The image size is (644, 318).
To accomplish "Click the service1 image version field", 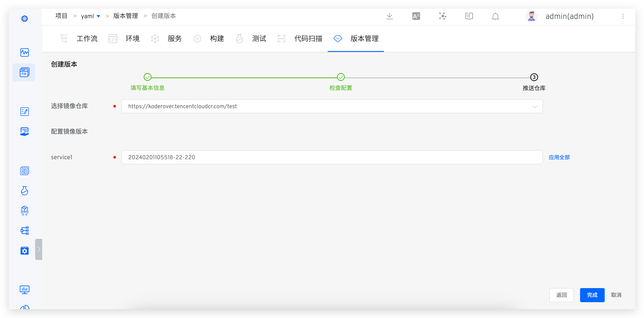I will tap(332, 157).
